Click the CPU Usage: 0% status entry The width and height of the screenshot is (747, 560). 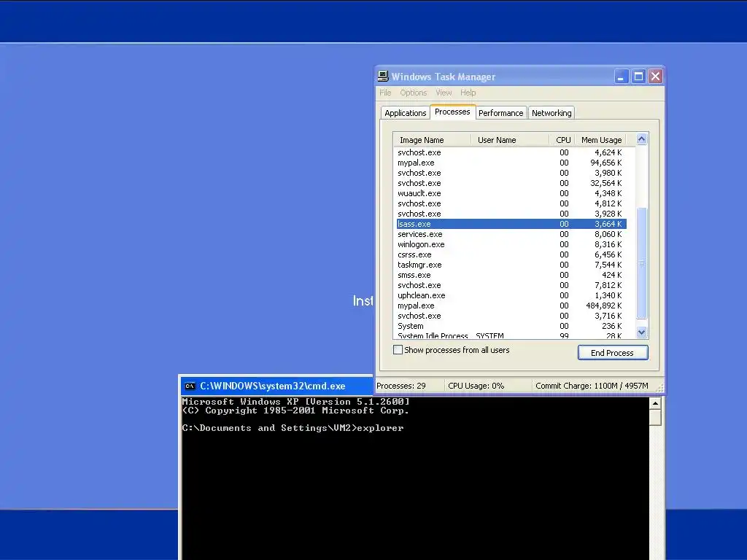[x=488, y=386]
